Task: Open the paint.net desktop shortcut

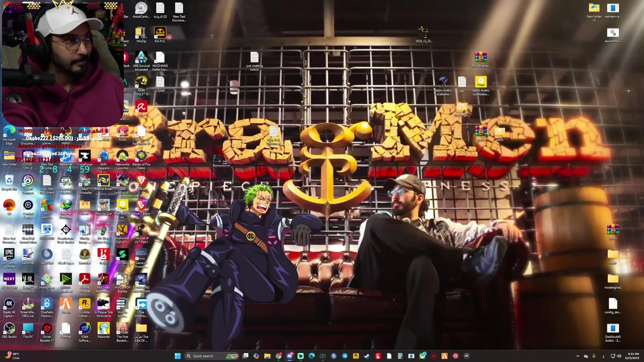Action: (28, 257)
